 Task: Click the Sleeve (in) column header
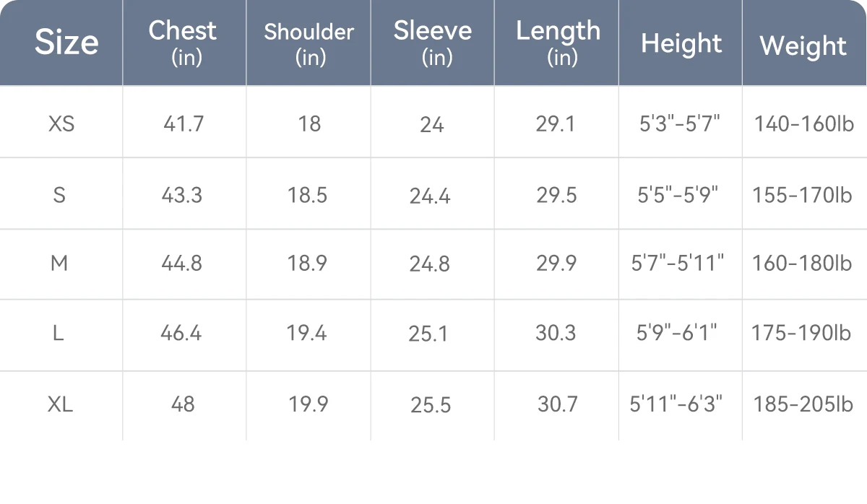click(x=432, y=43)
